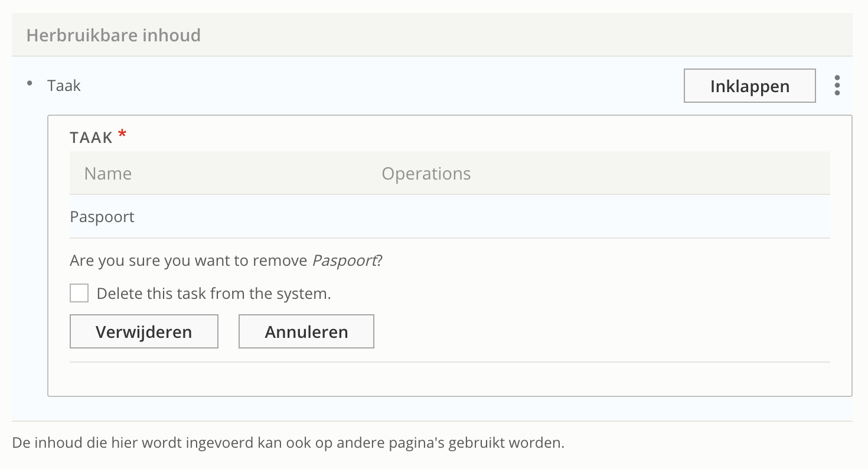Click the uppercase TAAK field label
This screenshot has height=469, width=868.
click(x=91, y=138)
